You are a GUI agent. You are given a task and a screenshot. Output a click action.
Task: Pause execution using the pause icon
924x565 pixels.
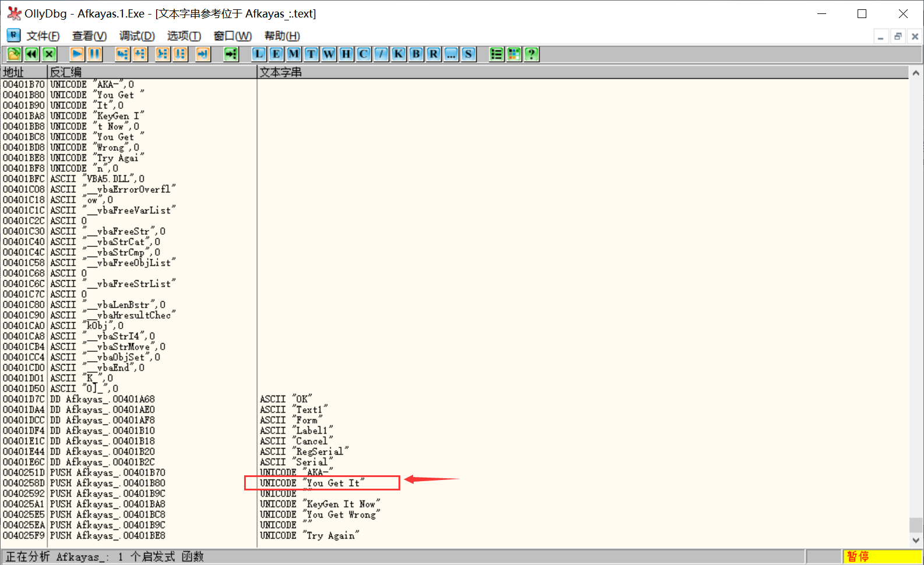tap(94, 54)
